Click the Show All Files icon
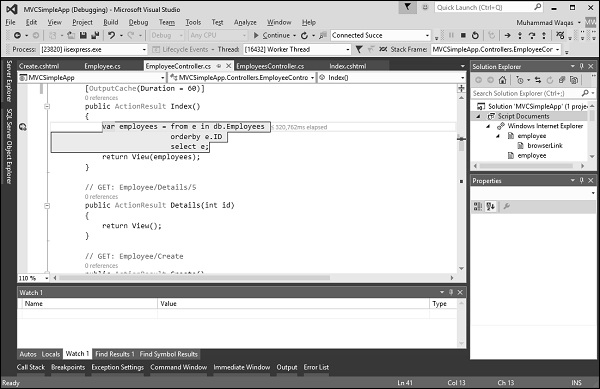Image resolution: width=600 pixels, height=389 pixels. (574, 80)
